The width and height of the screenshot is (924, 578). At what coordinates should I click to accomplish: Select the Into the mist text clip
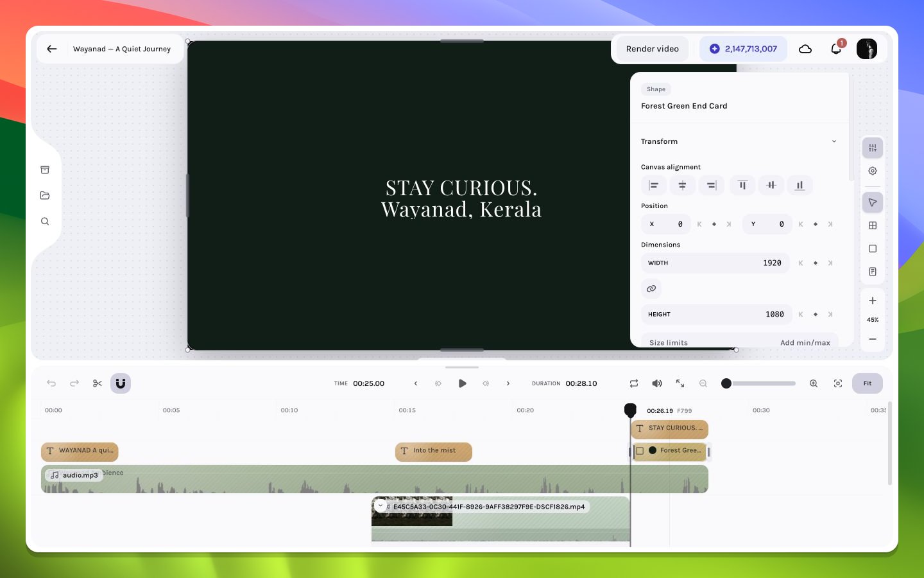(434, 451)
